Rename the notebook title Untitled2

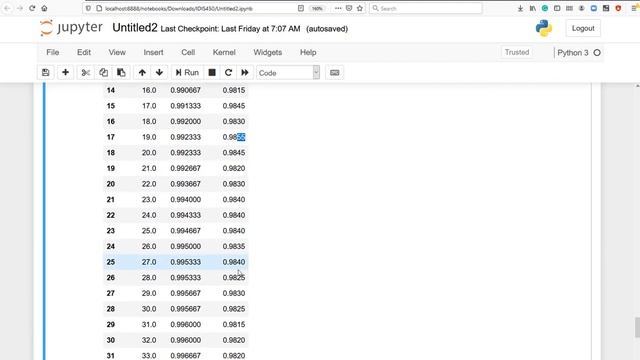(135, 28)
